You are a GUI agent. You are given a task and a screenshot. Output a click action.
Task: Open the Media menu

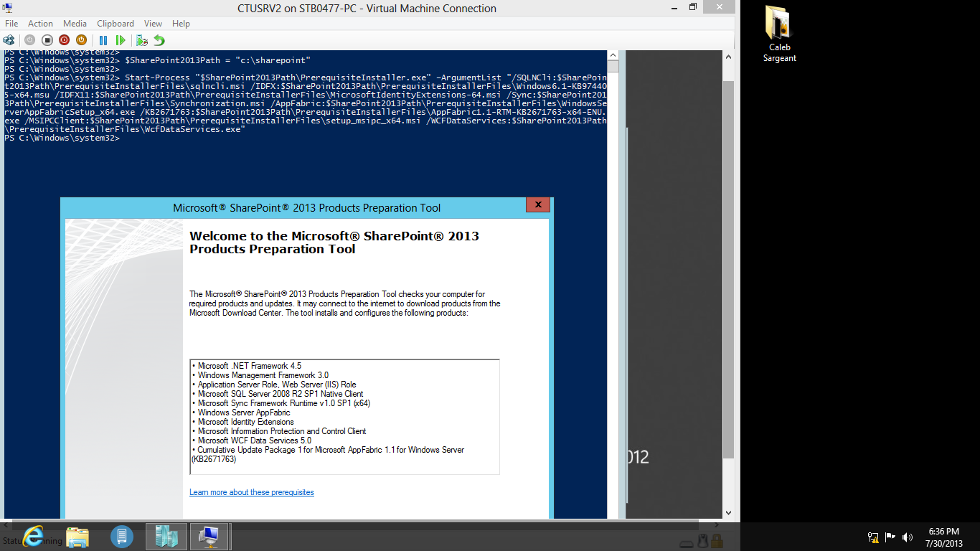click(75, 24)
